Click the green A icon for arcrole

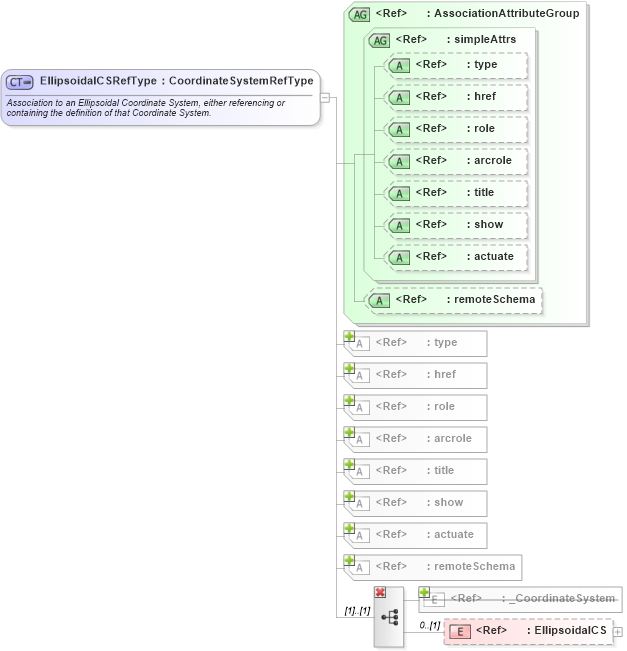point(399,162)
